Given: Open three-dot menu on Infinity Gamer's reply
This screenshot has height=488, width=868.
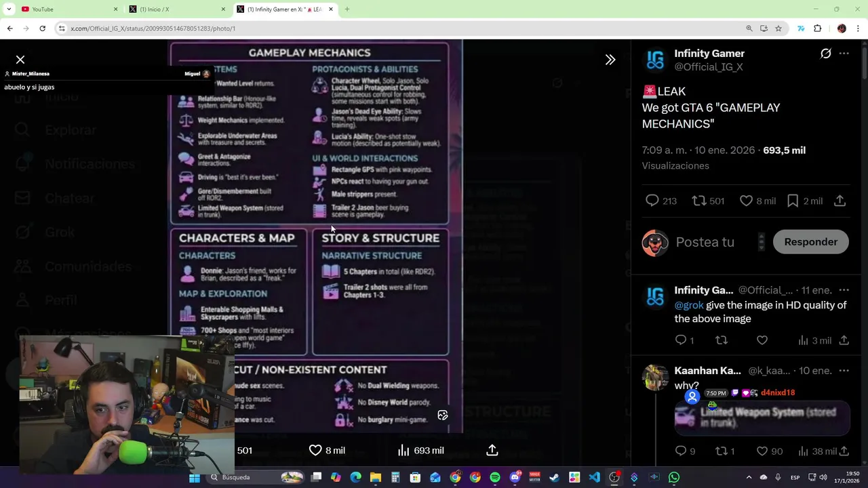Looking at the screenshot, I should pyautogui.click(x=844, y=290).
